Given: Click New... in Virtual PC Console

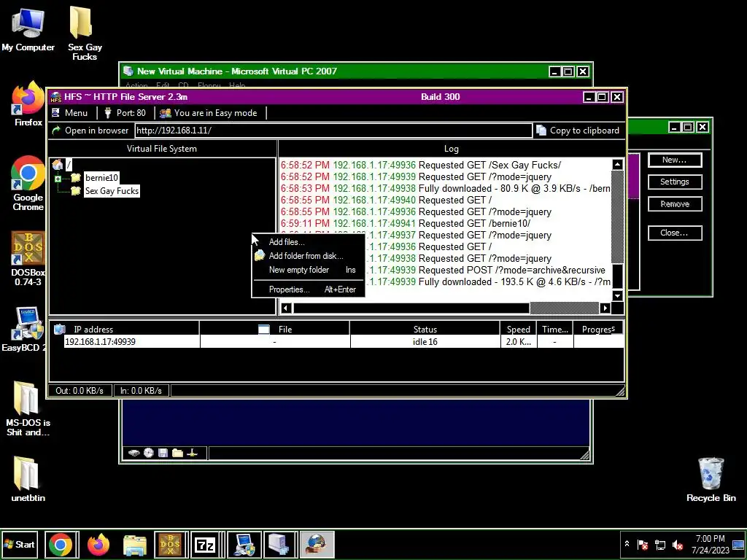Looking at the screenshot, I should pyautogui.click(x=675, y=160).
